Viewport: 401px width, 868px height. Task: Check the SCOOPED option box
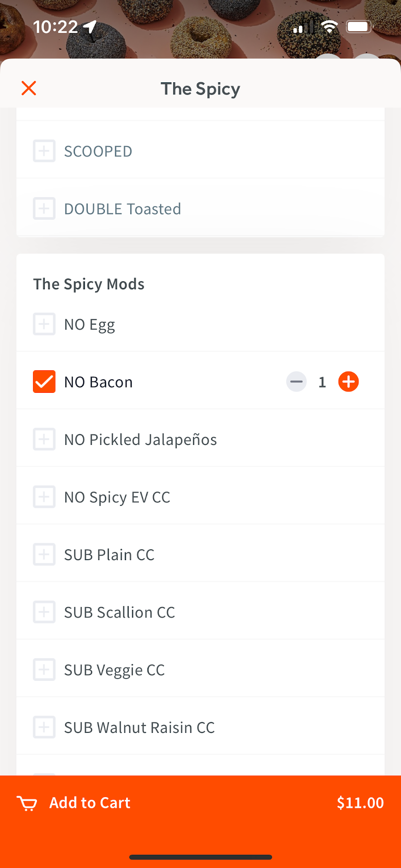[44, 151]
